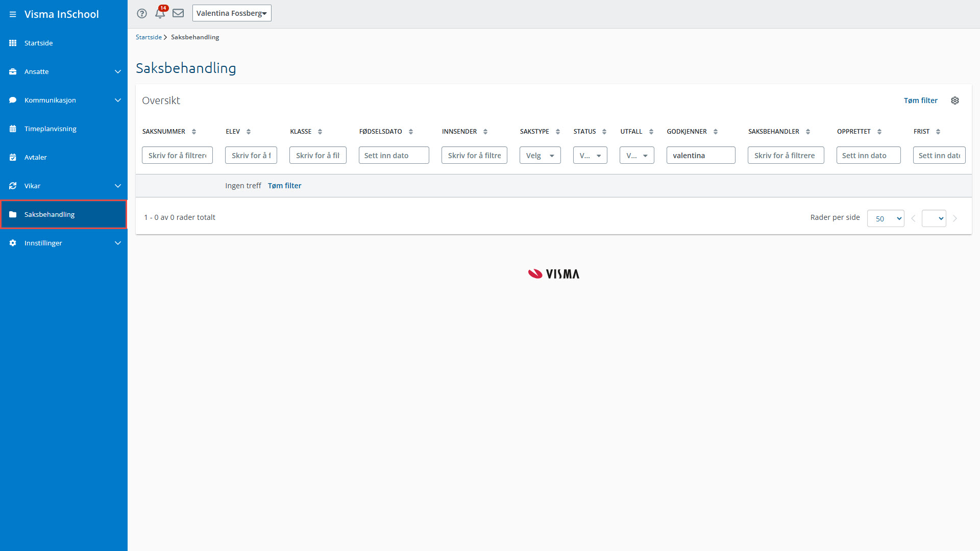
Task: Open Timeplanvisning in sidebar
Action: click(51, 129)
